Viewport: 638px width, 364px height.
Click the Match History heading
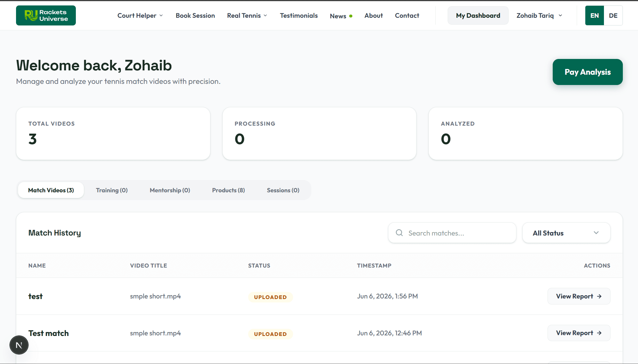55,233
